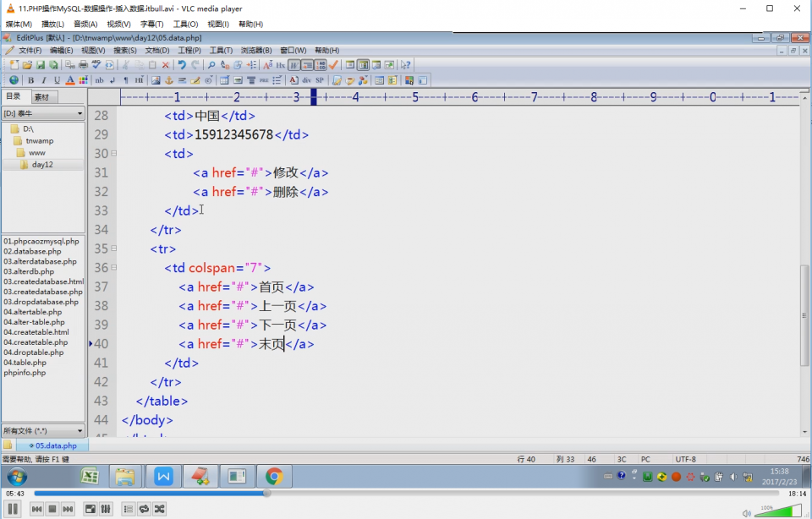Image resolution: width=812 pixels, height=519 pixels.
Task: Click the Cut scissors icon
Action: point(125,65)
